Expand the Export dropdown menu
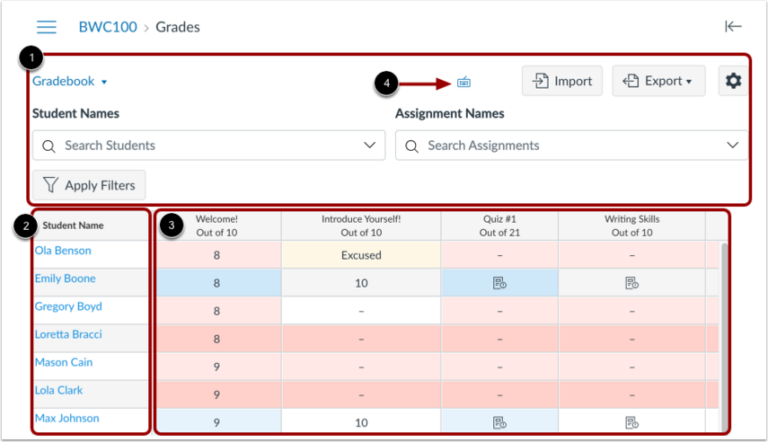This screenshot has height=442, width=768. [658, 81]
